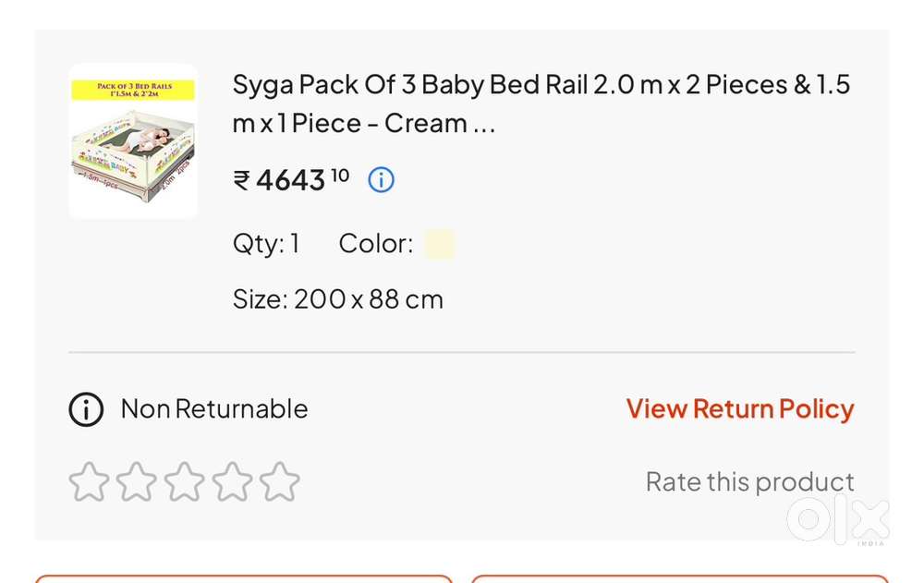Open the bed rail product thumbnail
This screenshot has width=924, height=583.
click(133, 141)
